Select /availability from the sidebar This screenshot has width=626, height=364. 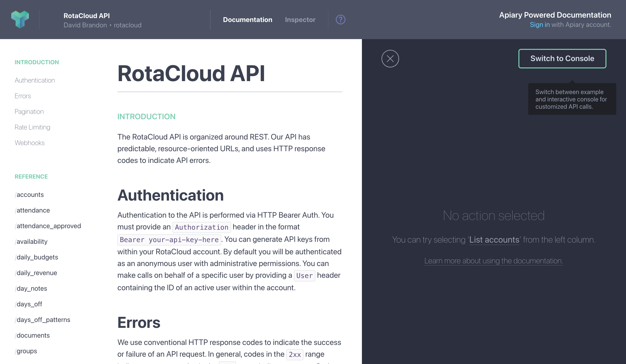coord(31,241)
